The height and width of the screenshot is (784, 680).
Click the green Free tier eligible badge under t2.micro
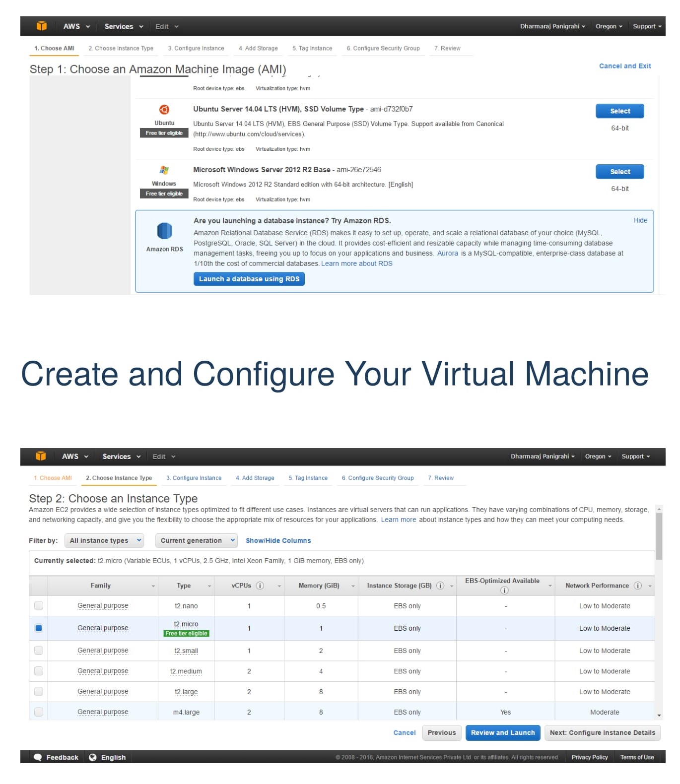click(x=187, y=634)
